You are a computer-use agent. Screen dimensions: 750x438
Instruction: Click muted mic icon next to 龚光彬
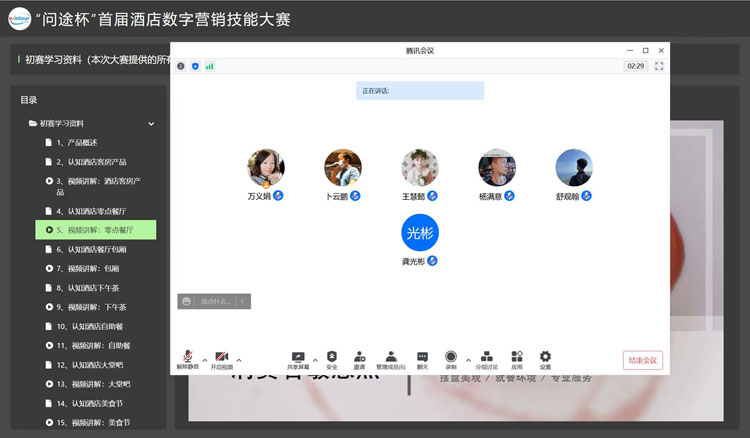(x=432, y=261)
